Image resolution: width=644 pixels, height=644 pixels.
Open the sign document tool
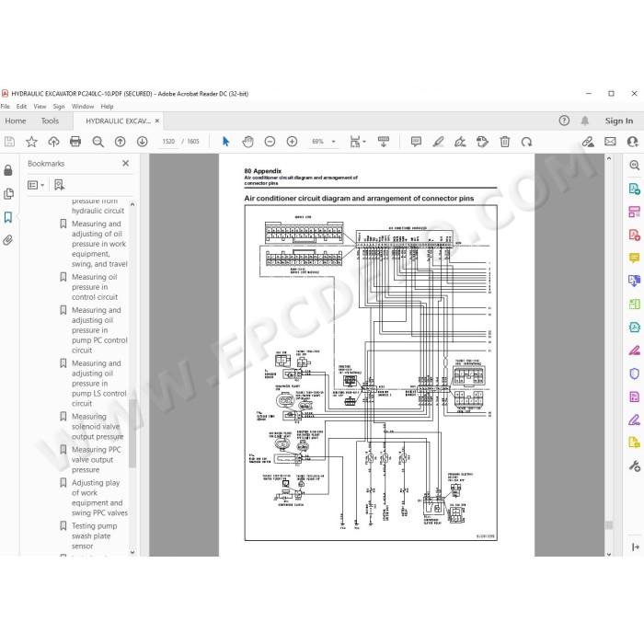[x=460, y=142]
